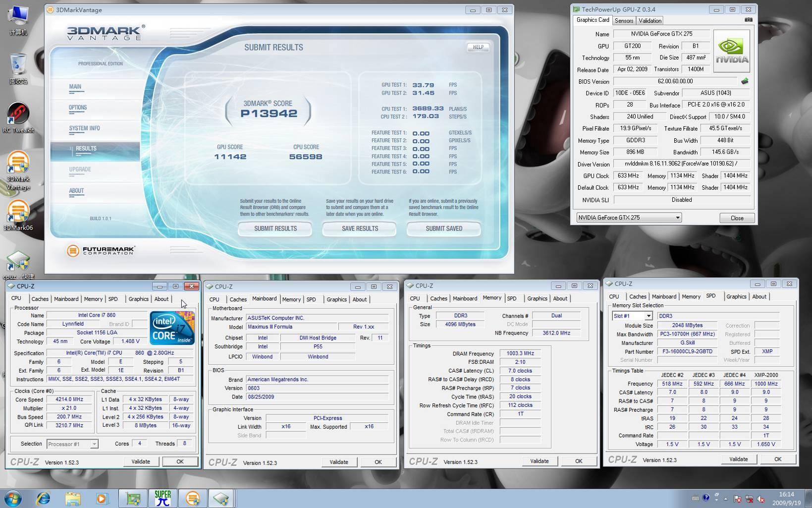This screenshot has width=812, height=508.
Task: Switch to 3DMark Vantage orange taskbar icon
Action: click(x=192, y=499)
